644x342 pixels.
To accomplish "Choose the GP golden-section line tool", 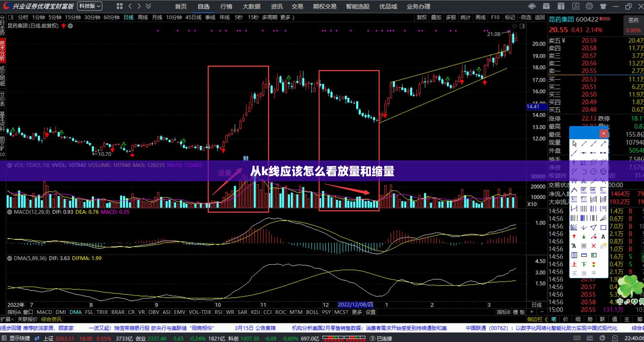I will [x=584, y=190].
